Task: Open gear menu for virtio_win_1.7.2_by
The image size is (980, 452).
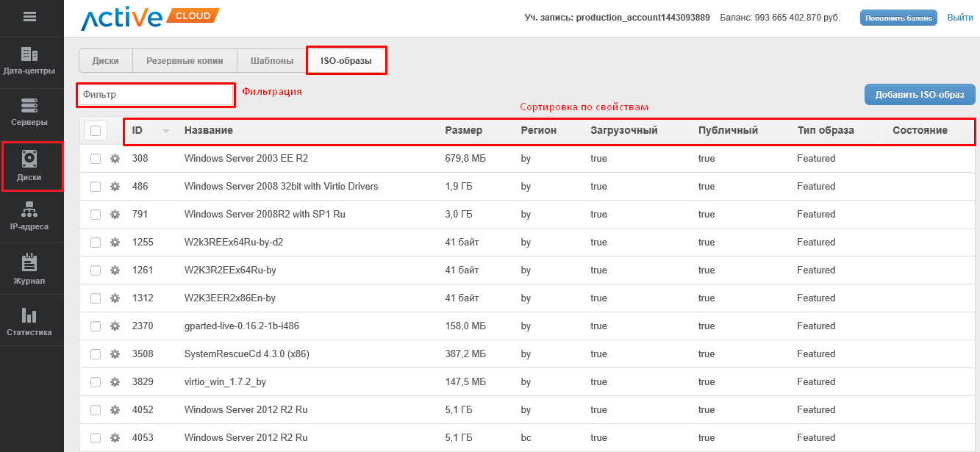Action: [115, 382]
